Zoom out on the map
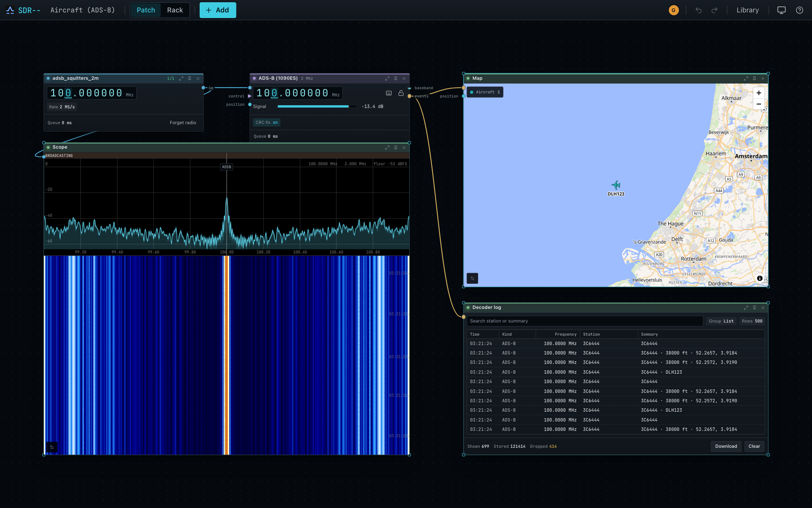This screenshot has width=812, height=508. [x=759, y=104]
